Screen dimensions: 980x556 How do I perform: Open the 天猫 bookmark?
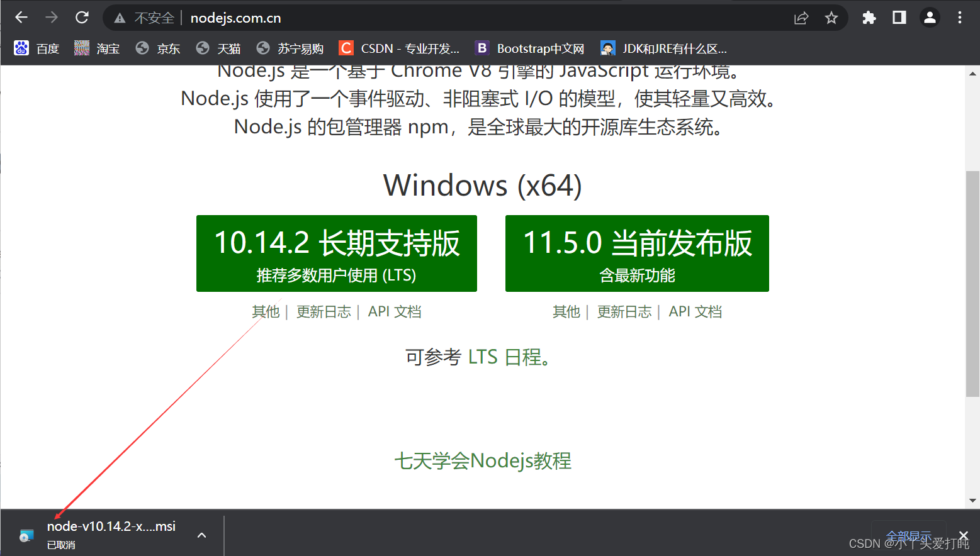218,48
